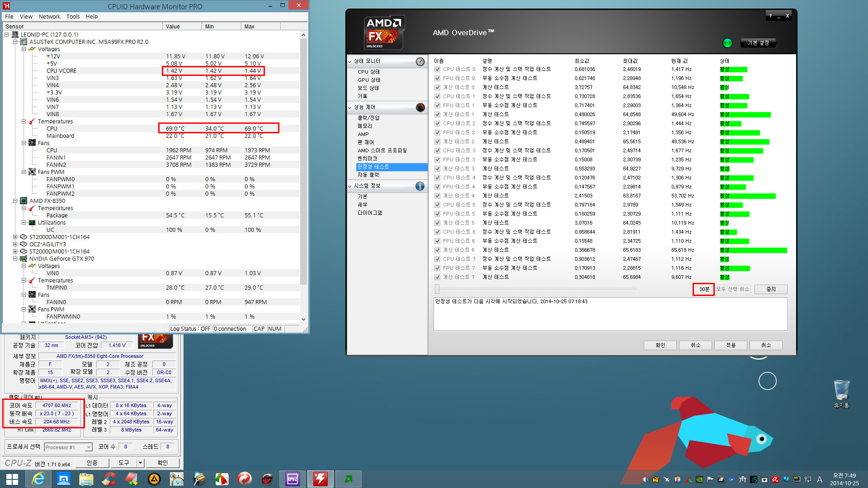Open File Explorer from the taskbar
868x488 pixels.
86,479
